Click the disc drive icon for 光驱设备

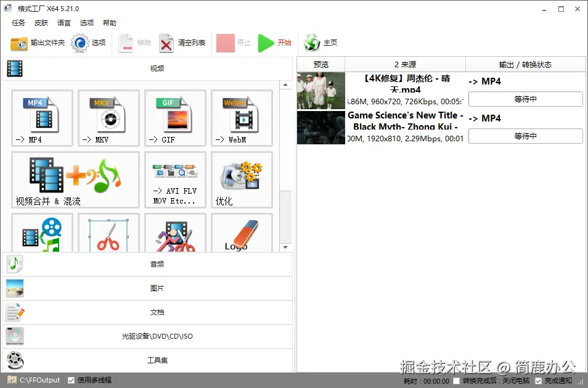coord(15,336)
